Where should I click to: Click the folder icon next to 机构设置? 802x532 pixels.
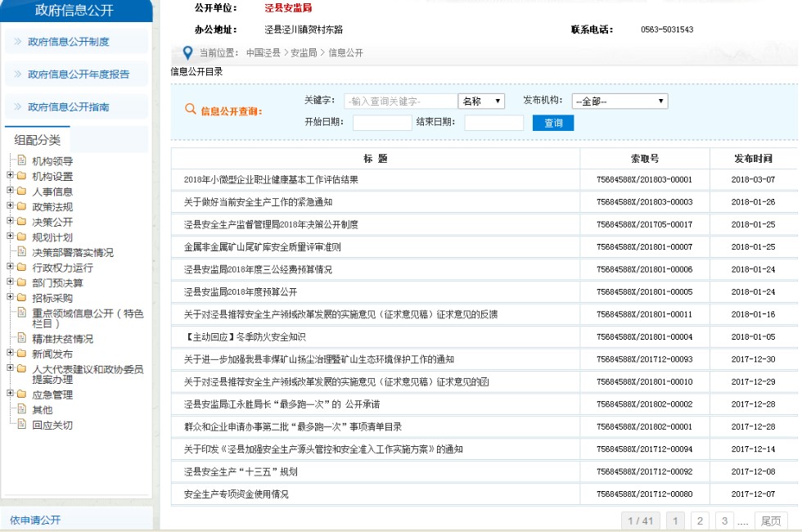(21, 176)
